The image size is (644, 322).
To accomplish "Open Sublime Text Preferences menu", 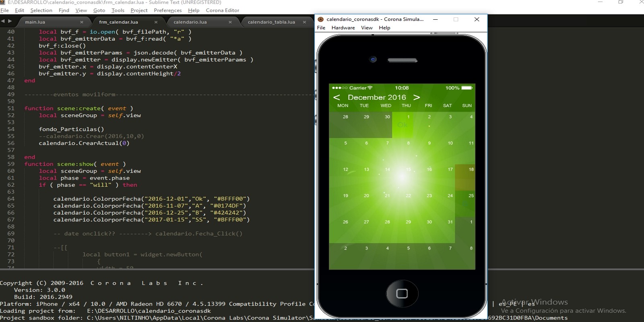I will tap(167, 10).
